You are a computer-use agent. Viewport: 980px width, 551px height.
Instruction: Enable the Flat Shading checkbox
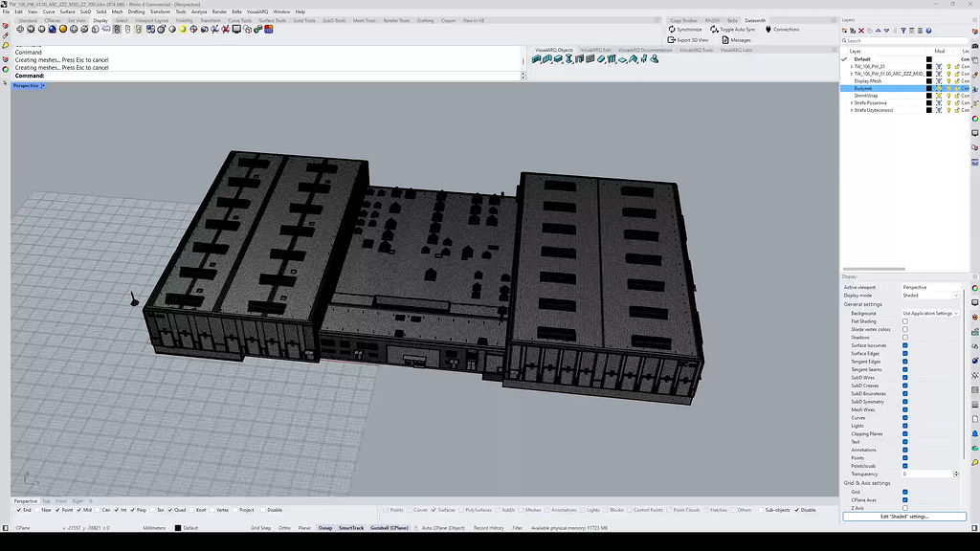click(905, 321)
